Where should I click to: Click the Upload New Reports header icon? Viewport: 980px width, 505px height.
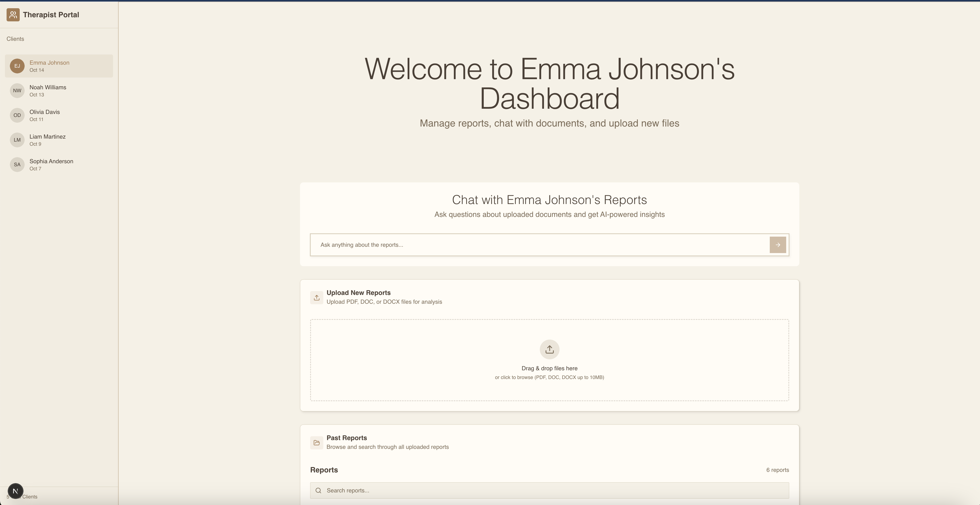point(316,298)
